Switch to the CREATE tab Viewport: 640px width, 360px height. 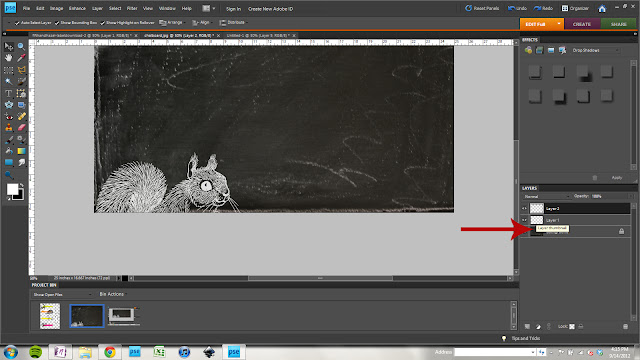coord(582,24)
